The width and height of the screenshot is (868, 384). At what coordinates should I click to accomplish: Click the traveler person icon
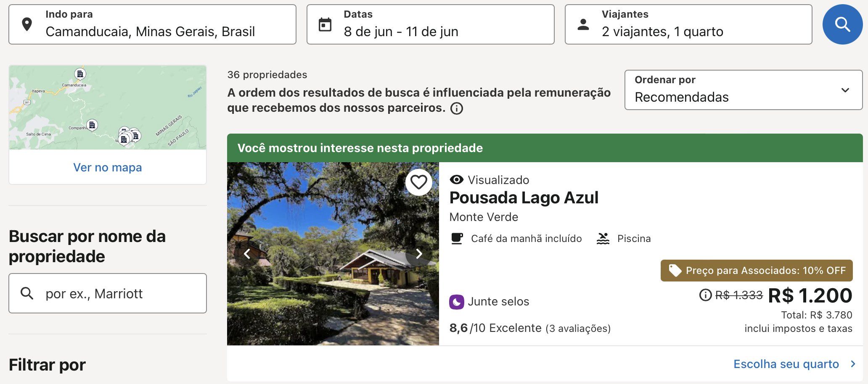click(583, 24)
